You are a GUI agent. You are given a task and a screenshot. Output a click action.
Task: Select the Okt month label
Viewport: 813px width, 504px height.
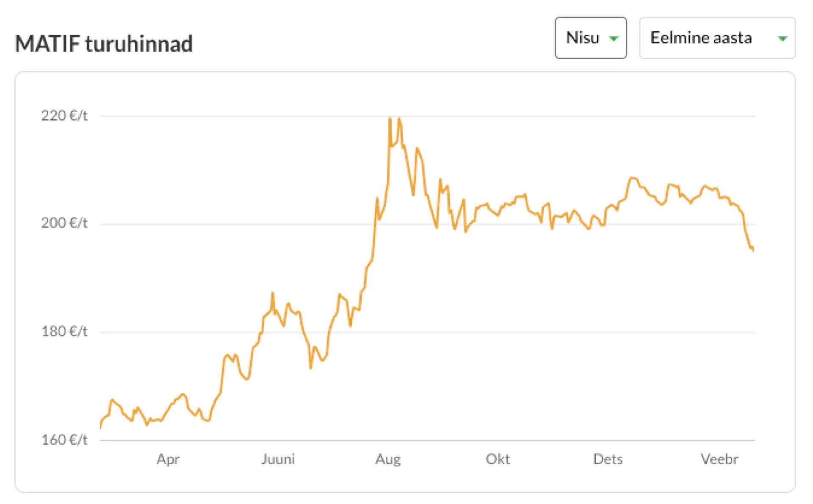pos(498,459)
